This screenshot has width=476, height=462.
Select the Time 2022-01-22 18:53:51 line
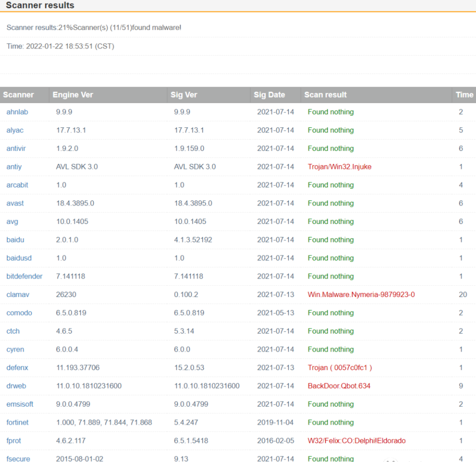(x=61, y=46)
